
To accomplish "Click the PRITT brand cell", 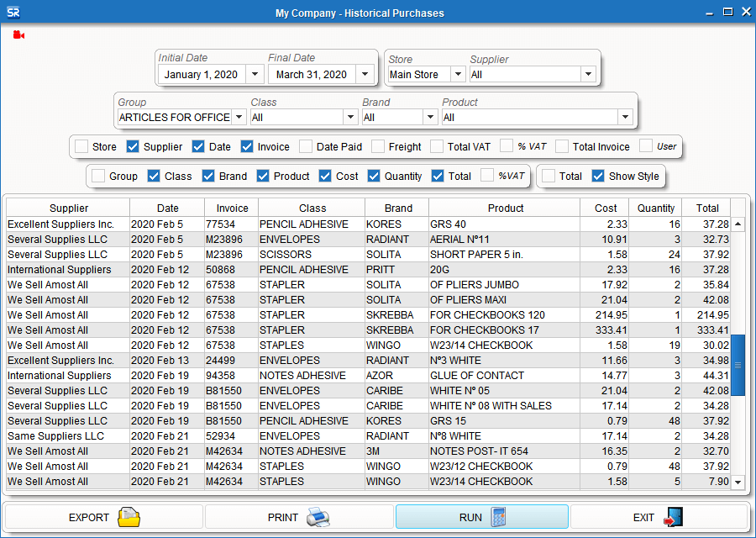I will coord(396,269).
